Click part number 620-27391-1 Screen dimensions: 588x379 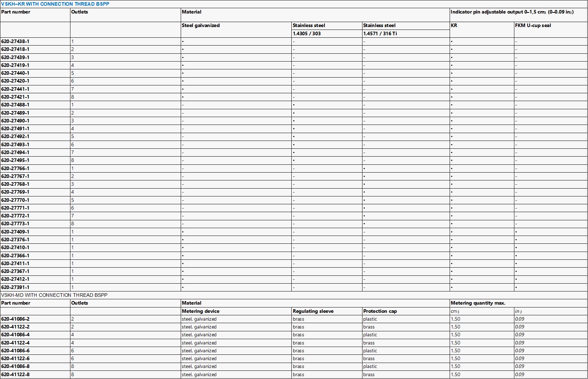pyautogui.click(x=15, y=287)
